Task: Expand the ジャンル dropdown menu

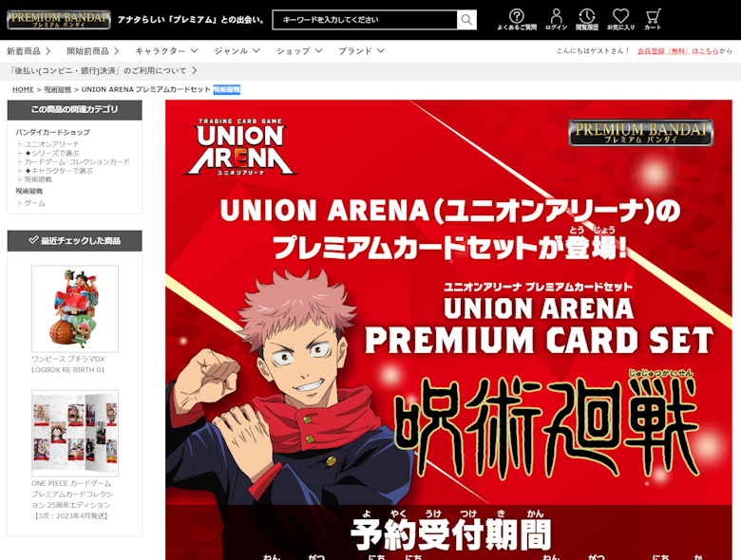Action: [237, 51]
